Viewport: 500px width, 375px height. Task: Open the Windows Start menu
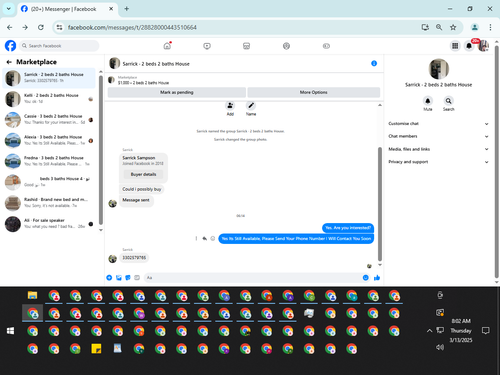10,331
